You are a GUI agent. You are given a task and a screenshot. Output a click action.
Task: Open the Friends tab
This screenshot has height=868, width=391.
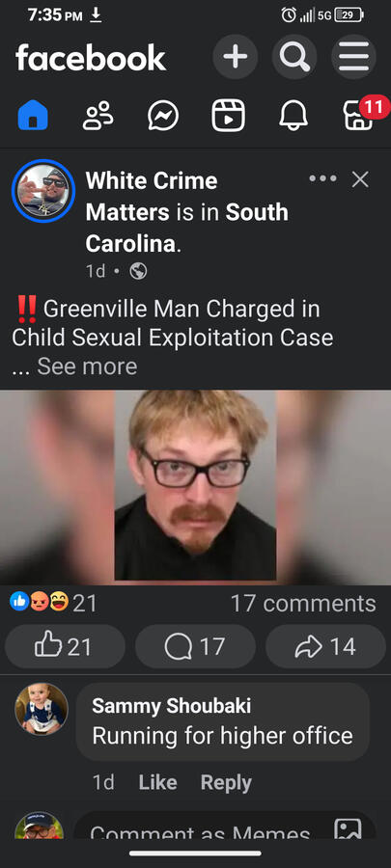coord(98,115)
